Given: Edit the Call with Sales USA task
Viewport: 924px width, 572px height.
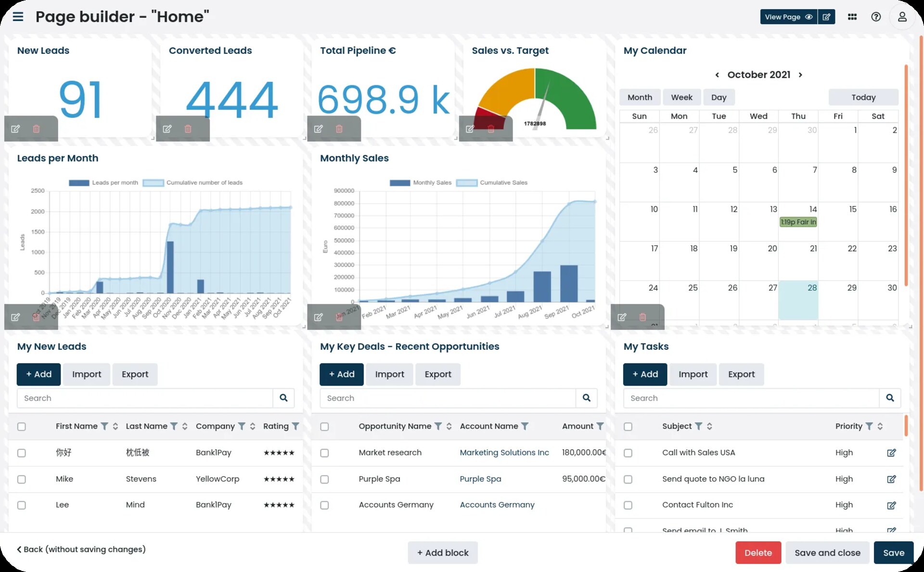Looking at the screenshot, I should click(x=891, y=453).
